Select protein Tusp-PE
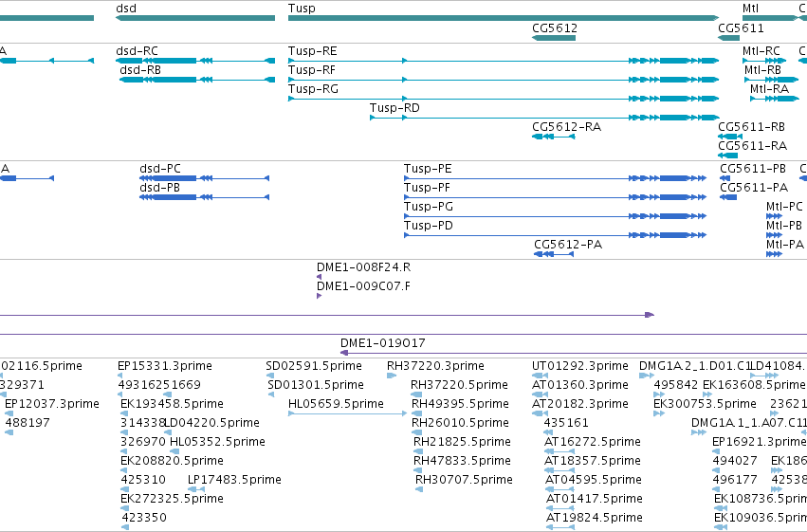This screenshot has width=807, height=532. click(x=556, y=178)
